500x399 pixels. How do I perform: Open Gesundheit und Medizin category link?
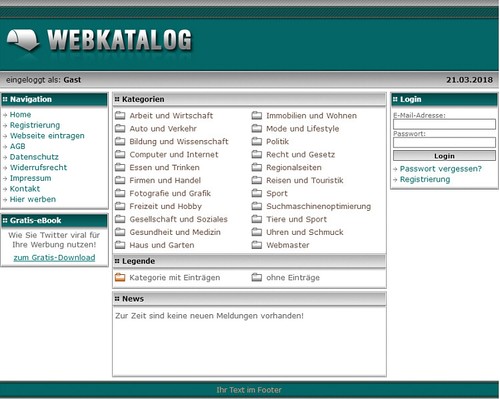coord(175,232)
